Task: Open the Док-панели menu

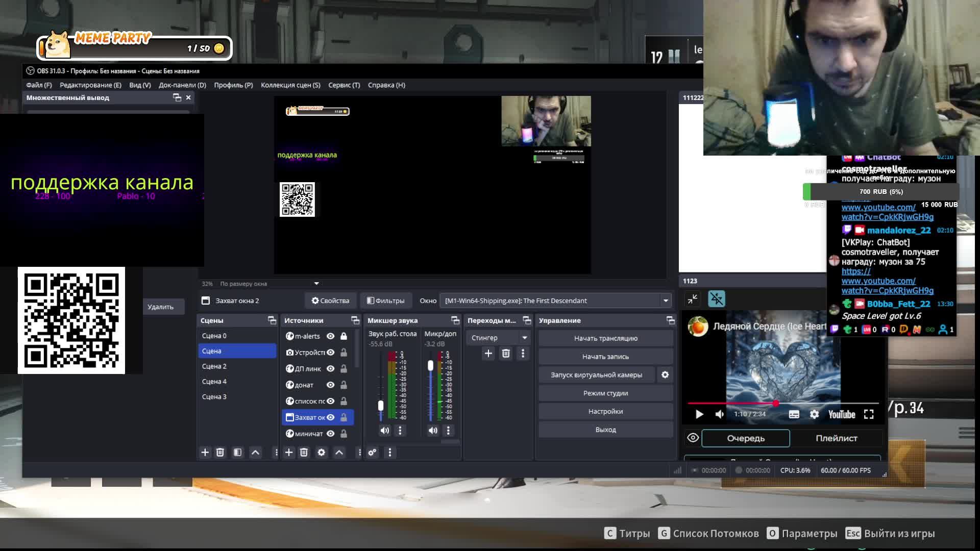Action: coord(182,85)
